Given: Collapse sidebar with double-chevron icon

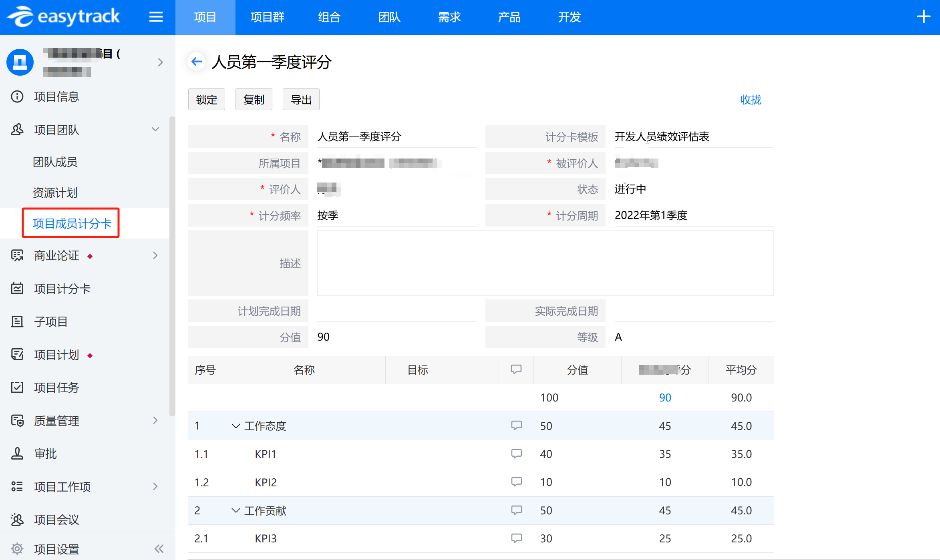Looking at the screenshot, I should tap(159, 548).
